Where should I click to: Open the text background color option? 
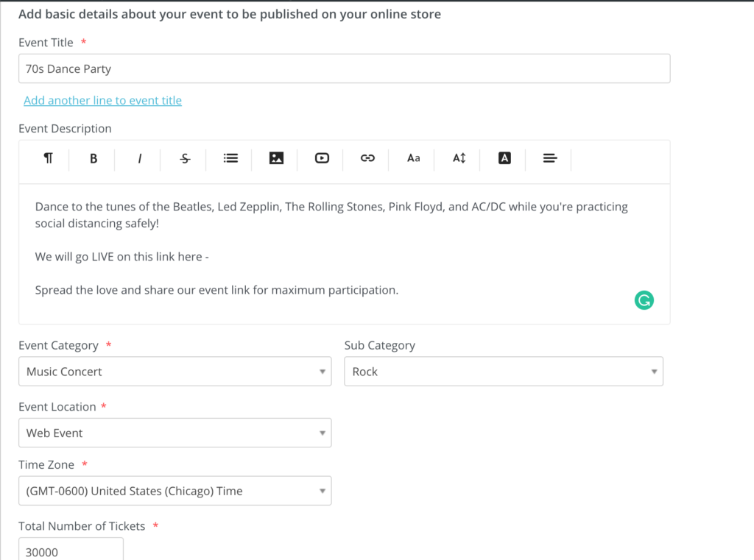503,158
